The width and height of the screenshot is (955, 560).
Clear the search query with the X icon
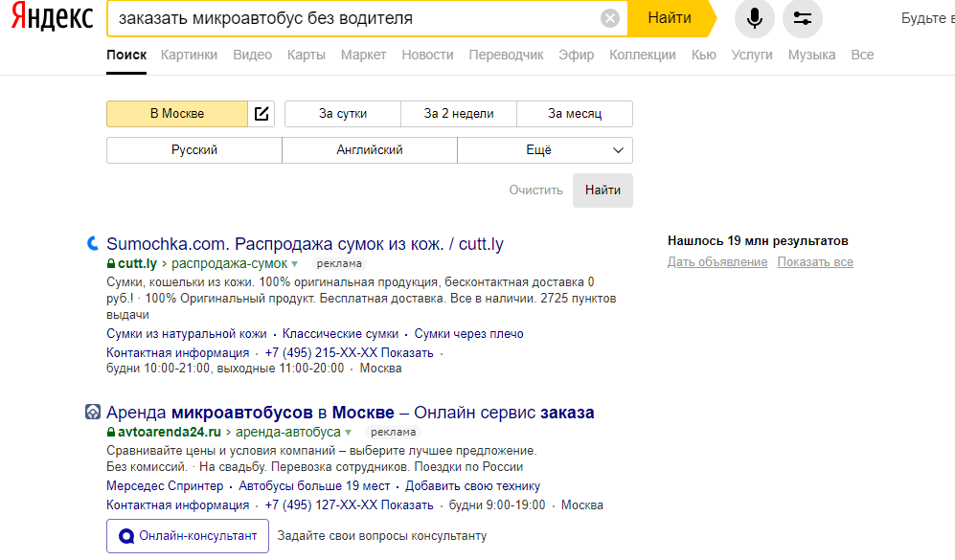point(610,18)
